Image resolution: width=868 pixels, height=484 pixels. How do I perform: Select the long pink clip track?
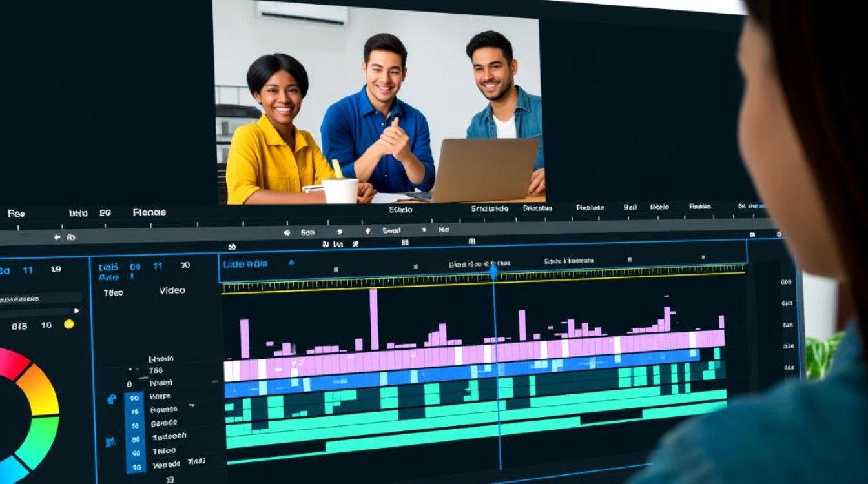(x=475, y=357)
